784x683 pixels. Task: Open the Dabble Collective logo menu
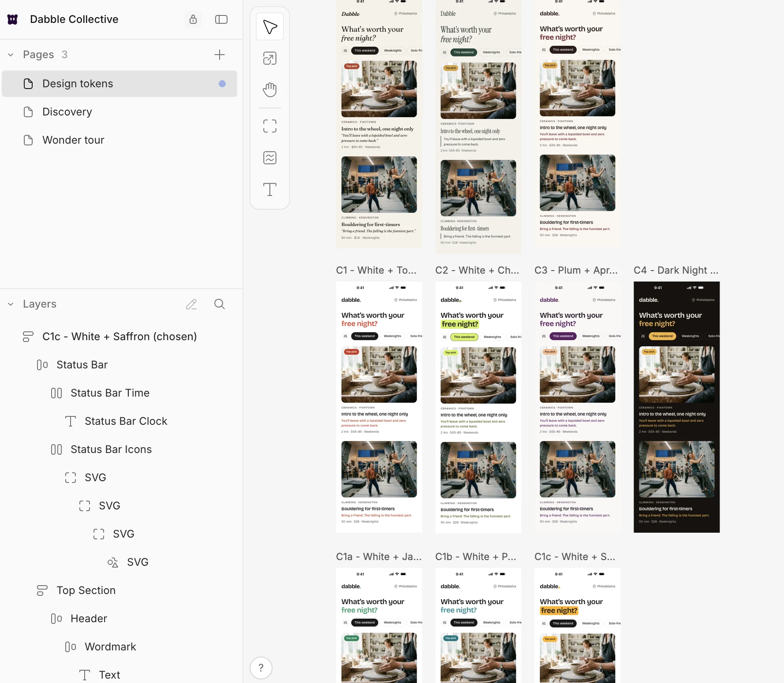pyautogui.click(x=13, y=19)
